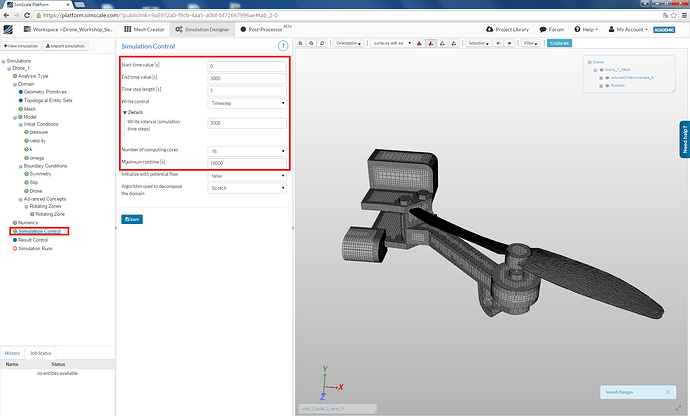The height and width of the screenshot is (416, 690).
Task: Click the SimScale logo in top-left
Action: click(x=10, y=30)
